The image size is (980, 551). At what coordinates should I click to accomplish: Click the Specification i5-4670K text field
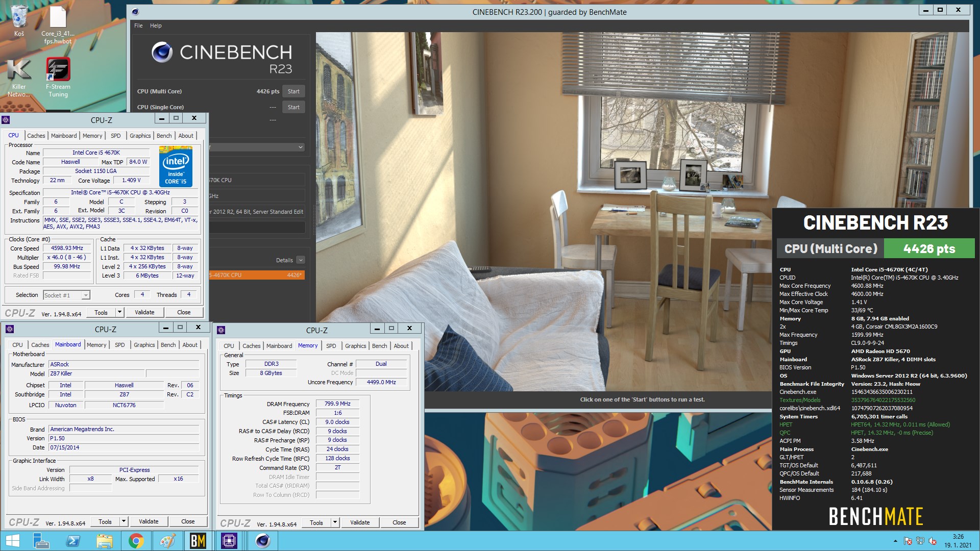(x=120, y=192)
